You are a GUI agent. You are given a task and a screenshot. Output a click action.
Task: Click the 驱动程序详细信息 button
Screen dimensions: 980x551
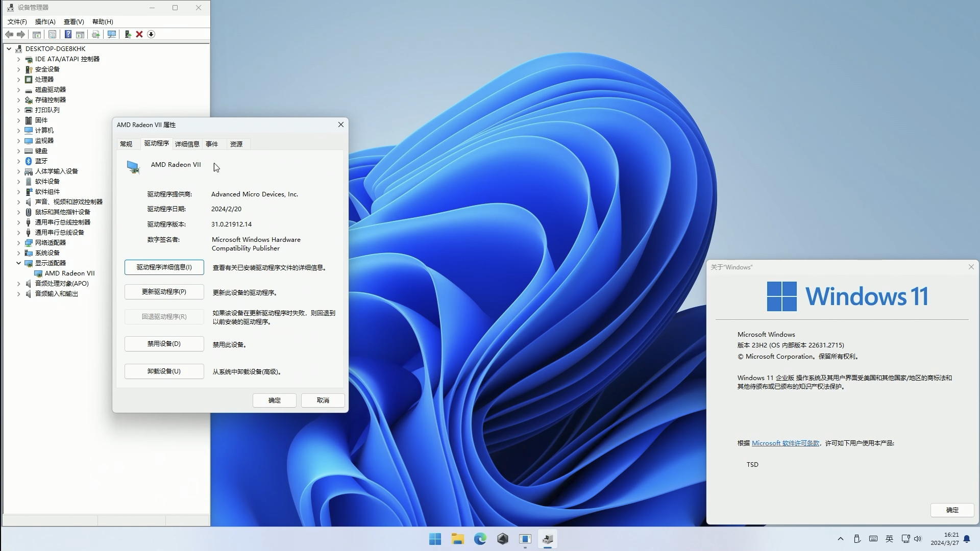pyautogui.click(x=164, y=267)
